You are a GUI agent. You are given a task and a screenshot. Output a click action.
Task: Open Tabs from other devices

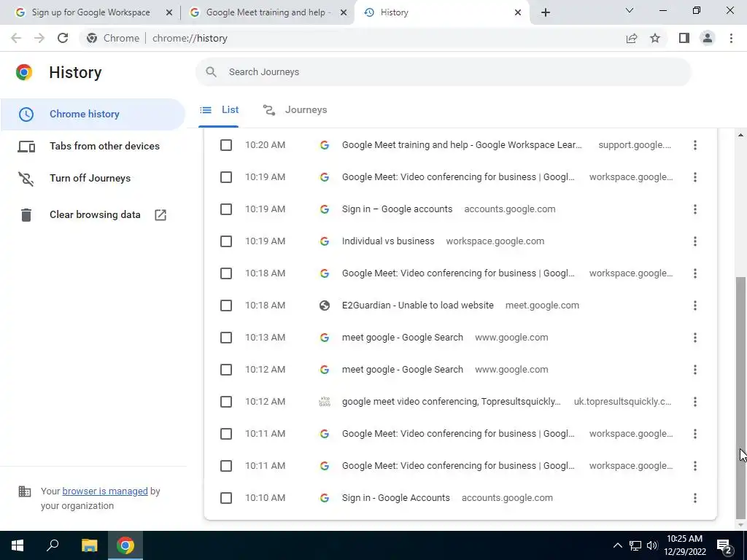93,146
